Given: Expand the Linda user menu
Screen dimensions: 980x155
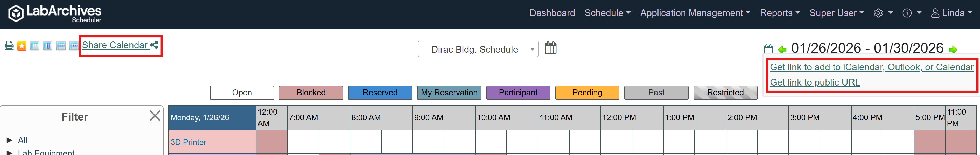Looking at the screenshot, I should click(x=951, y=13).
